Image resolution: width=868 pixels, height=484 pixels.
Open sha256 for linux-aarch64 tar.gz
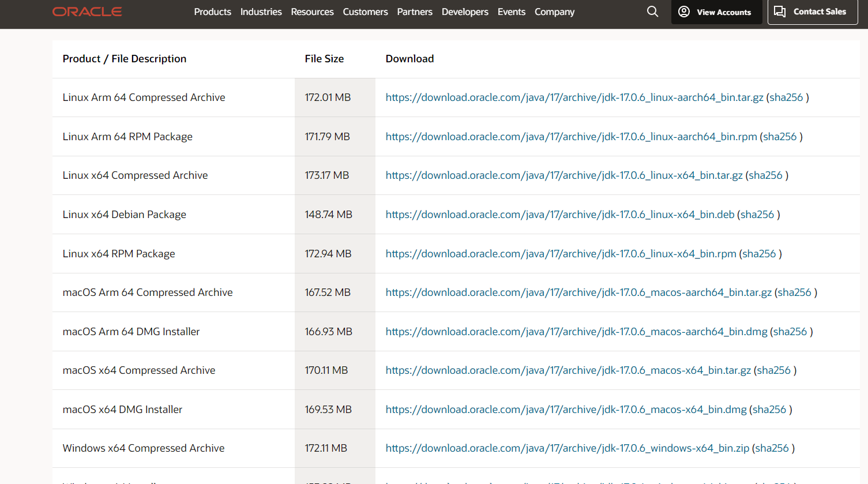click(786, 97)
